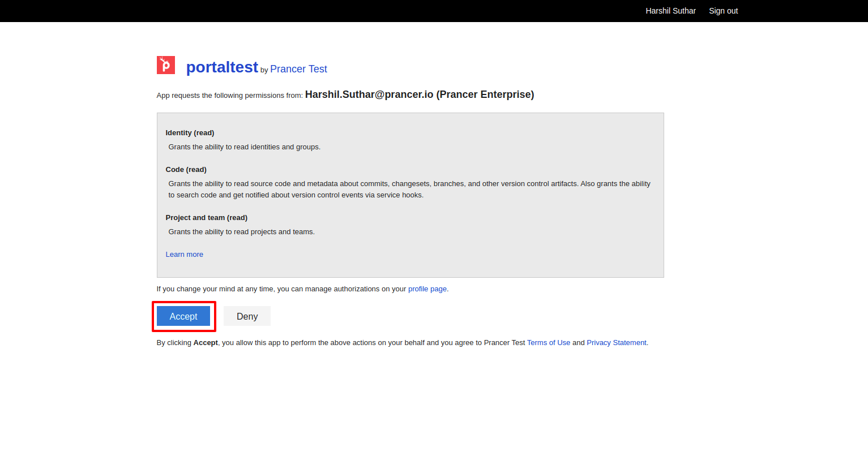Sign out of the account
868x452 pixels.
click(x=723, y=11)
